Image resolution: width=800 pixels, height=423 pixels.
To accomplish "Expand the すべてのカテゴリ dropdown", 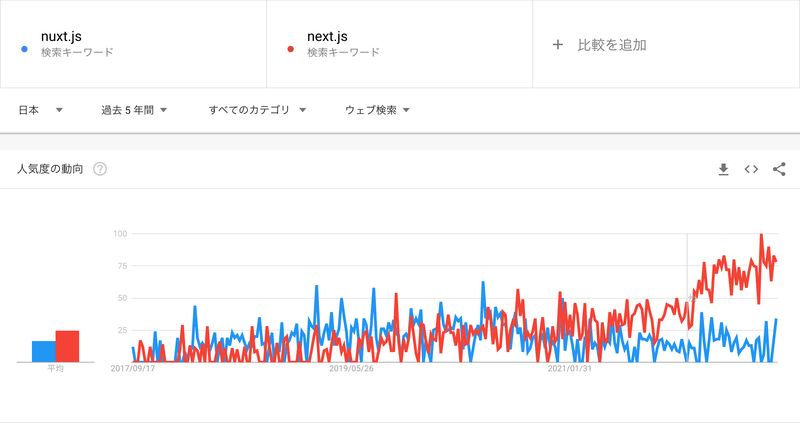I will [256, 110].
